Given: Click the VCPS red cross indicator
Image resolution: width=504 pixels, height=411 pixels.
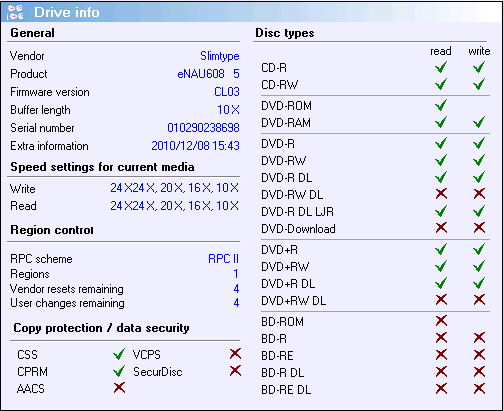Looking at the screenshot, I should (x=235, y=354).
